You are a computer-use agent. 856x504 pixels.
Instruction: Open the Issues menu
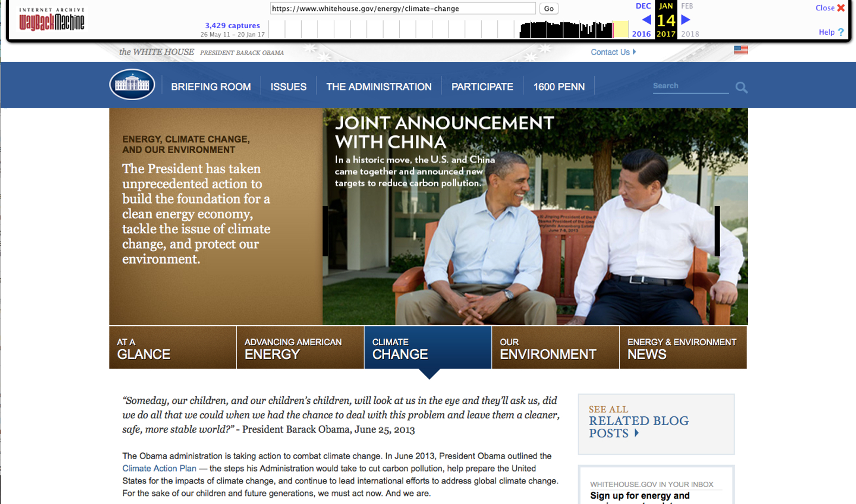pos(288,87)
